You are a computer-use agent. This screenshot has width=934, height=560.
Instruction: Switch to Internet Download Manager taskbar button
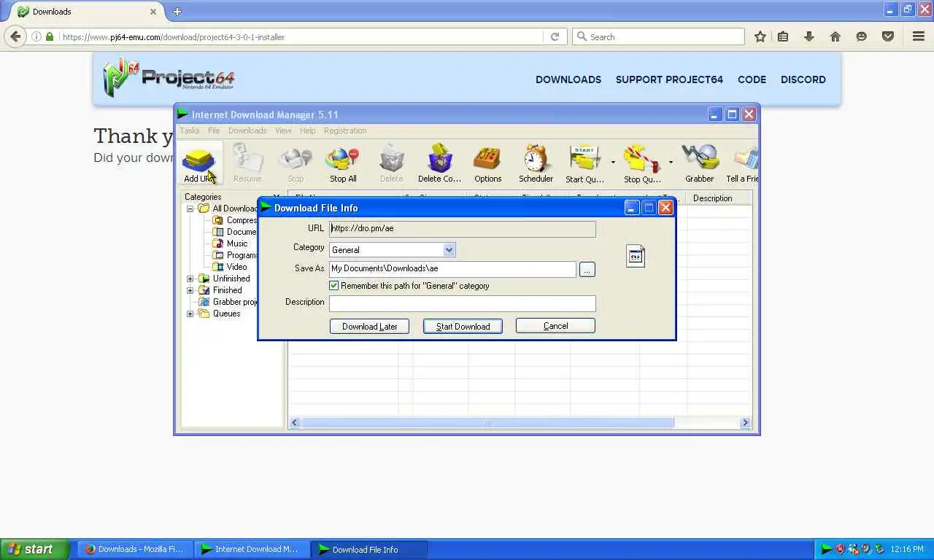click(x=251, y=549)
